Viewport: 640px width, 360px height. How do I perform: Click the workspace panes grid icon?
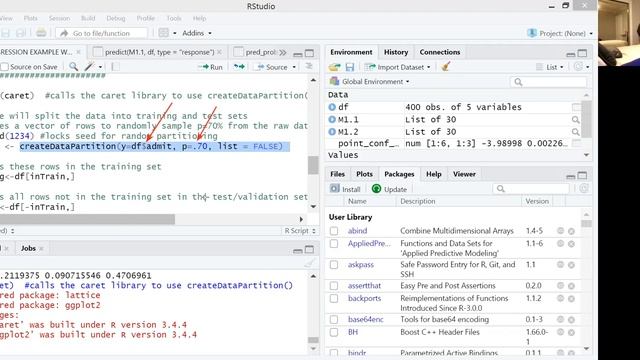[164, 33]
